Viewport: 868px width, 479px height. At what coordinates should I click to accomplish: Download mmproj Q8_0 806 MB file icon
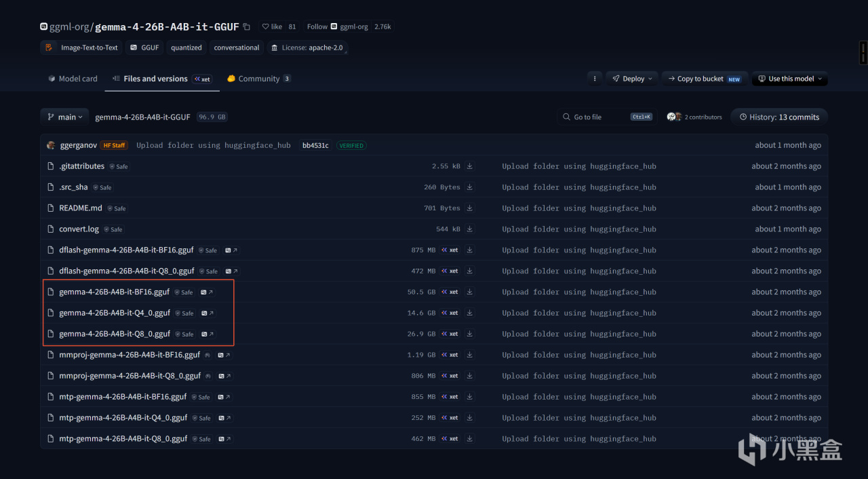tap(469, 376)
